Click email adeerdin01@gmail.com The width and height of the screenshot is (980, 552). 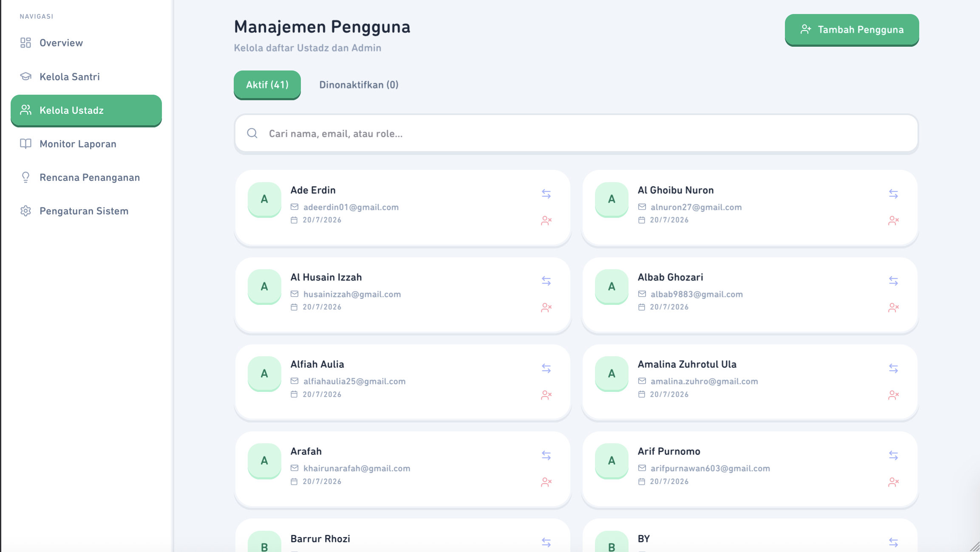click(x=351, y=207)
